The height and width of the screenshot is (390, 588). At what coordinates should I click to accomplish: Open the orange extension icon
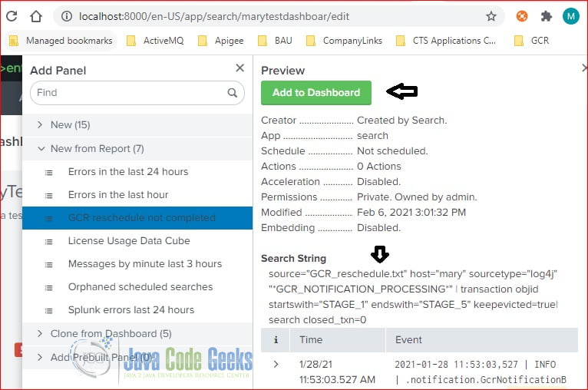point(522,16)
